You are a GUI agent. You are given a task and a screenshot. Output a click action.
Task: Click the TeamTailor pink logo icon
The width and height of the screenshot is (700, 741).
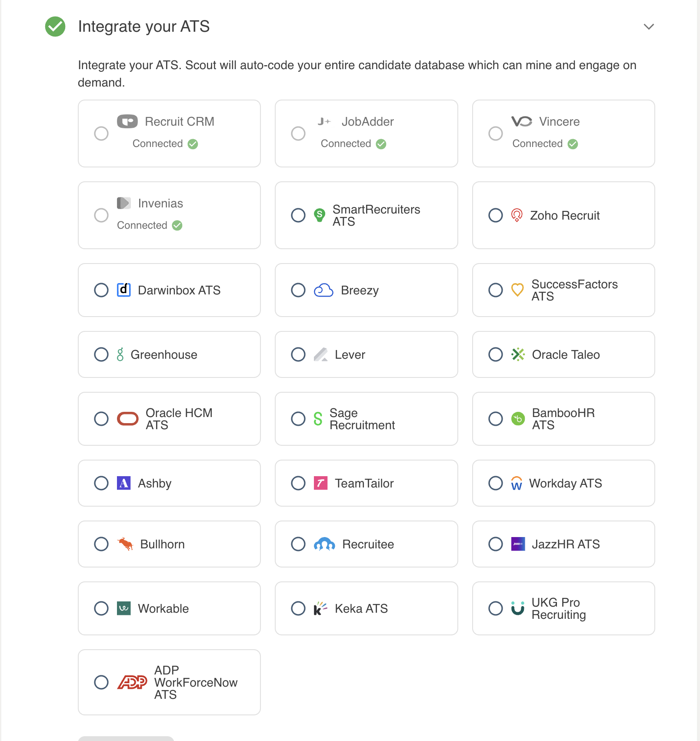click(321, 483)
